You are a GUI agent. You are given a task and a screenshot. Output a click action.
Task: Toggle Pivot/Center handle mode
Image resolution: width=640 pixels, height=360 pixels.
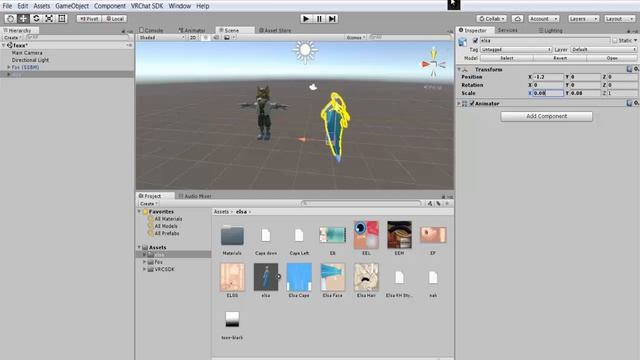point(89,19)
